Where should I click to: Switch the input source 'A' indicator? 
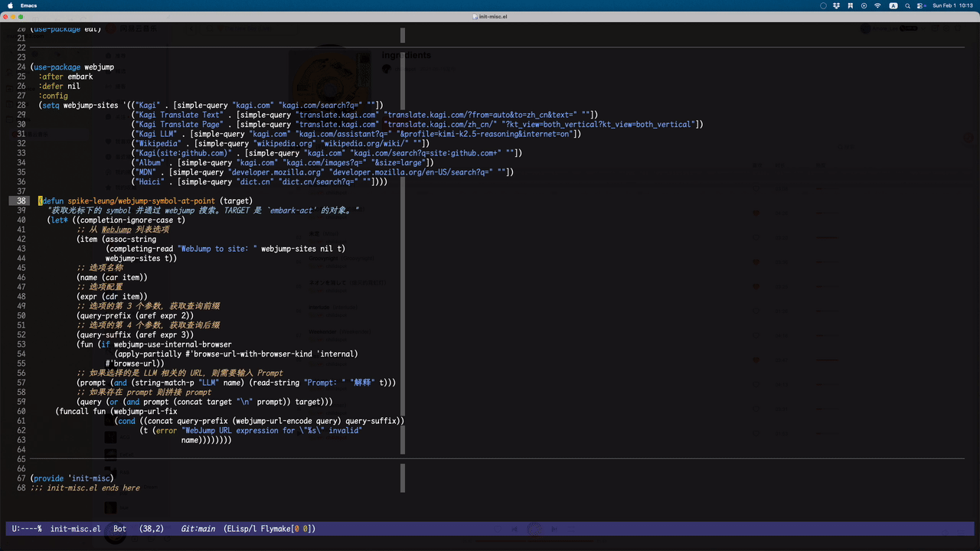893,5
